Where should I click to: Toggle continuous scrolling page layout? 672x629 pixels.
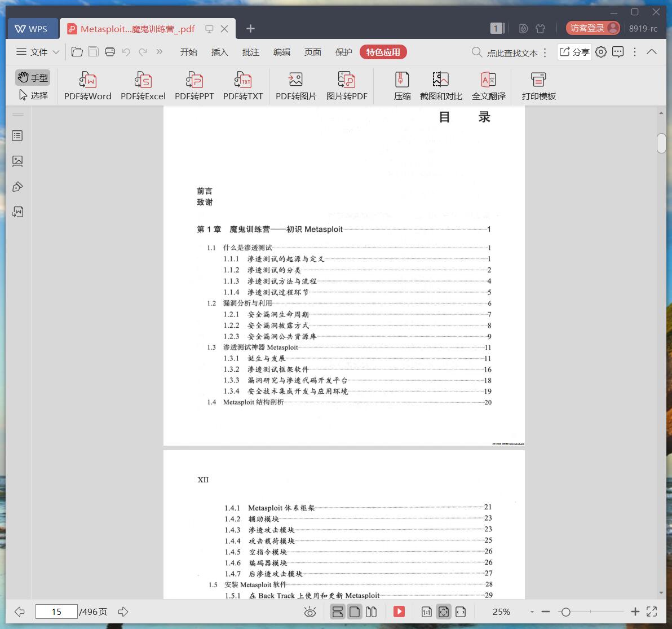pos(338,612)
